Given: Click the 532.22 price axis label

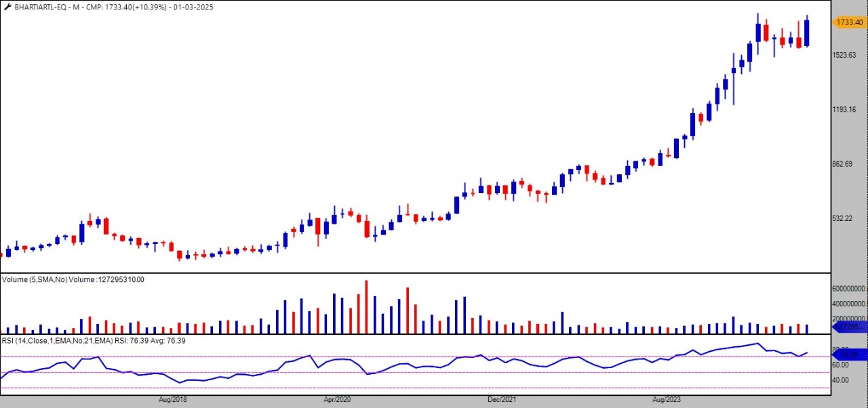Looking at the screenshot, I should pyautogui.click(x=844, y=218).
